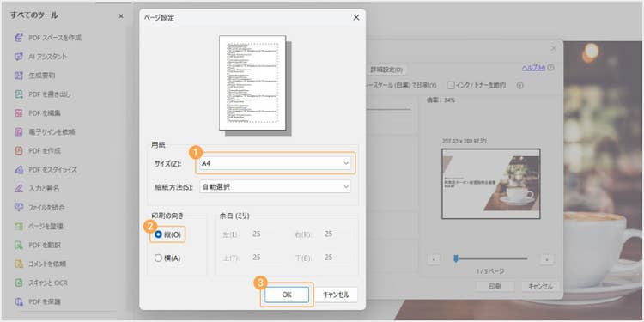Open the ヘルプ link
The height and width of the screenshot is (322, 644).
point(533,68)
